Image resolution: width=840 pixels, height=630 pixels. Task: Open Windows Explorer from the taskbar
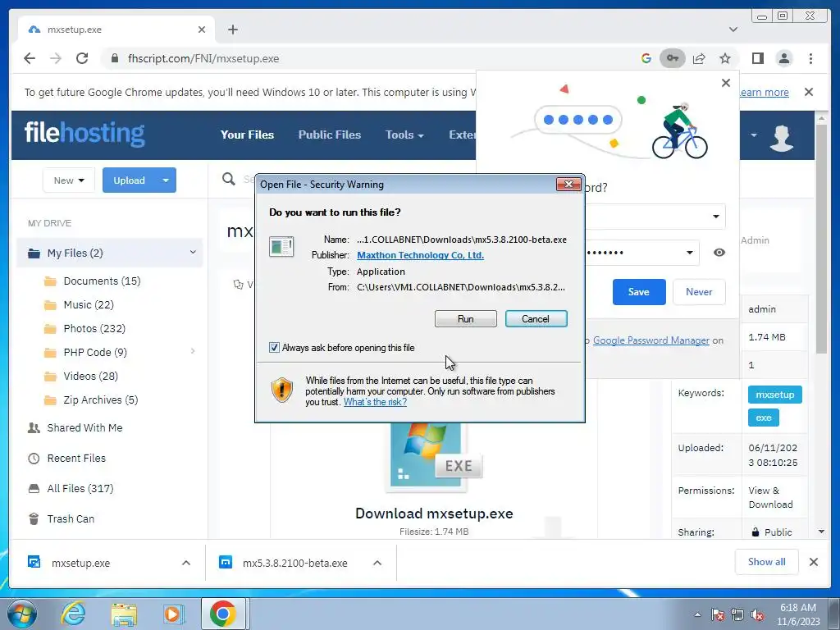[x=124, y=614]
